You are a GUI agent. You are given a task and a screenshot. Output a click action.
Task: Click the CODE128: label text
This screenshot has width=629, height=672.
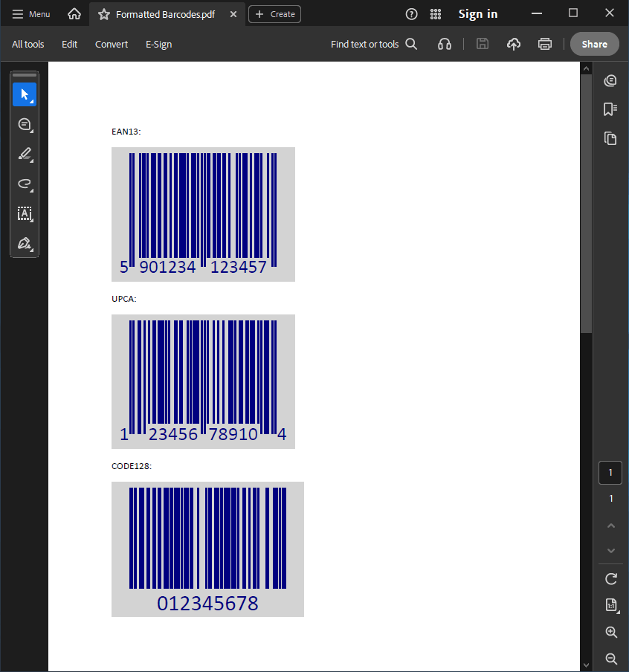coord(132,466)
